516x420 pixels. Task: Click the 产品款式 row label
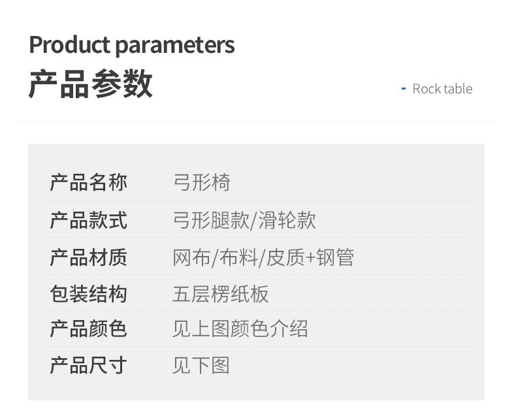tap(88, 220)
